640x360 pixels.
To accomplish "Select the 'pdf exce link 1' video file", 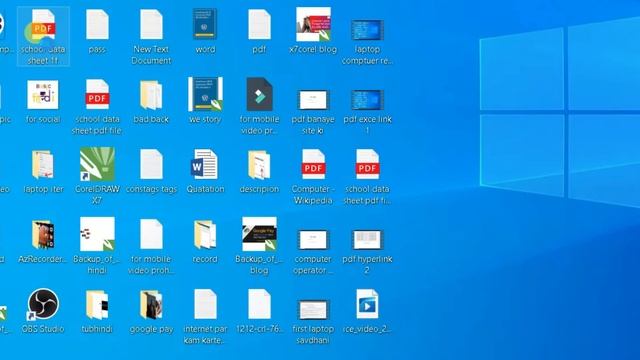I will 367,100.
